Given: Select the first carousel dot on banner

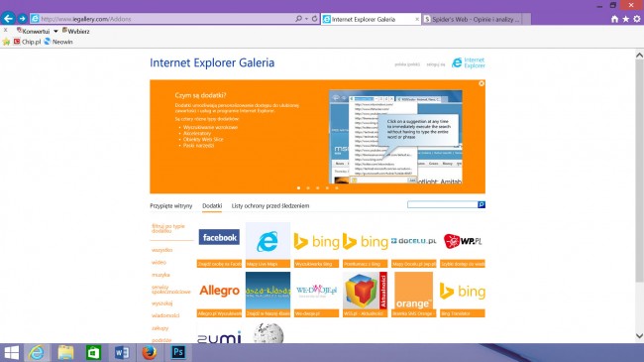Looking at the screenshot, I should point(298,188).
